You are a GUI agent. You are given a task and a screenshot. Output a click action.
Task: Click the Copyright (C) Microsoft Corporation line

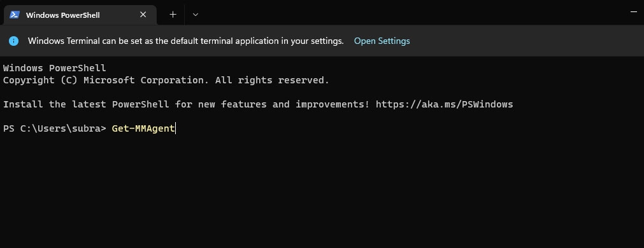[x=166, y=80]
